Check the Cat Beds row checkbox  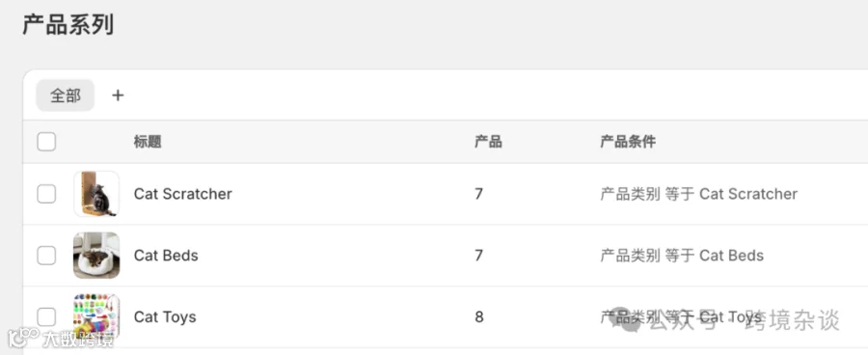pos(46,256)
